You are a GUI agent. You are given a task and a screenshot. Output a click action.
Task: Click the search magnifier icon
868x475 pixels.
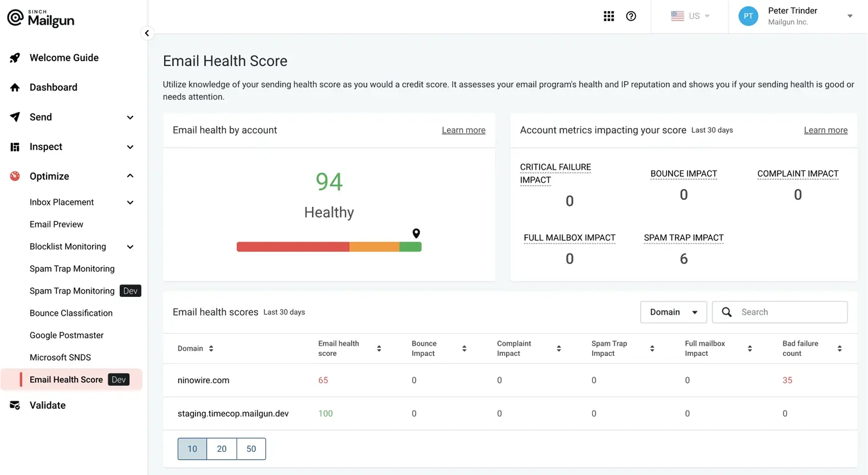click(726, 312)
